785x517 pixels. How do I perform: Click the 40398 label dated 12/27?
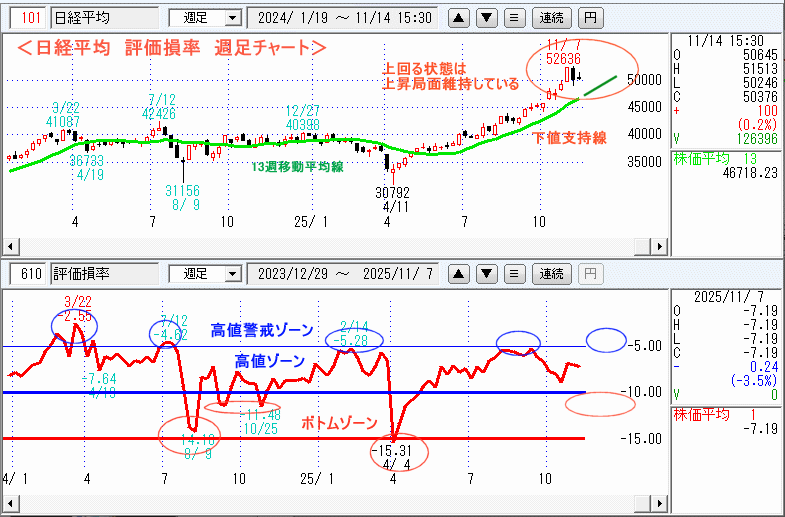pyautogui.click(x=303, y=124)
